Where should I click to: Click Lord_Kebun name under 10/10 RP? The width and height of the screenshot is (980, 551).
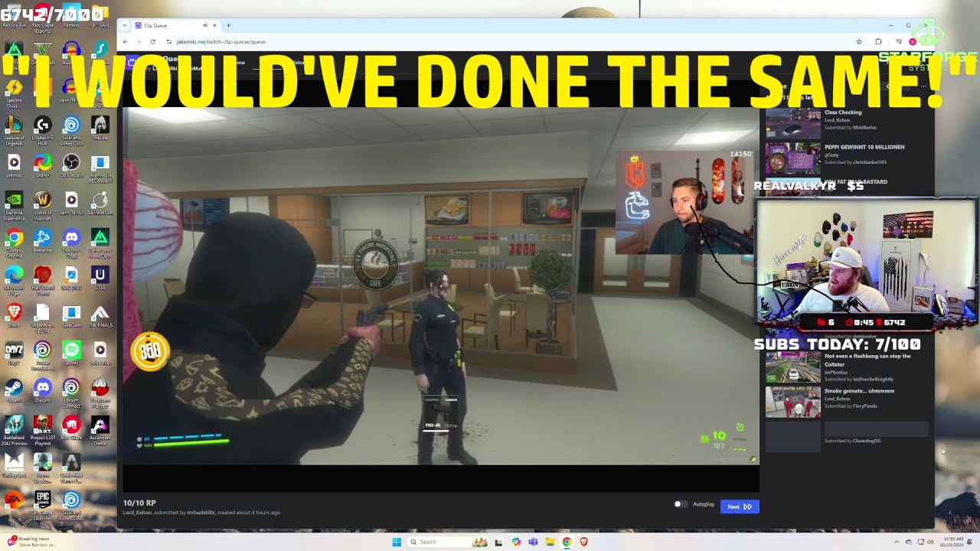[x=137, y=512]
